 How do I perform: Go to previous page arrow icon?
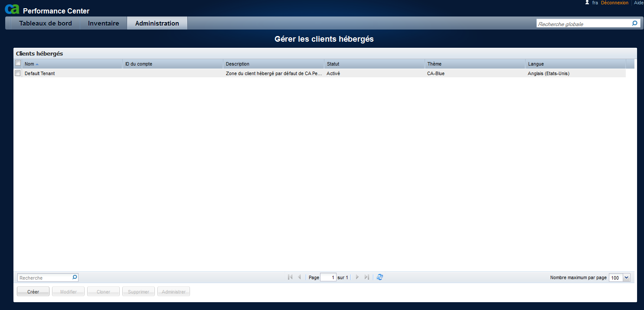pos(299,277)
